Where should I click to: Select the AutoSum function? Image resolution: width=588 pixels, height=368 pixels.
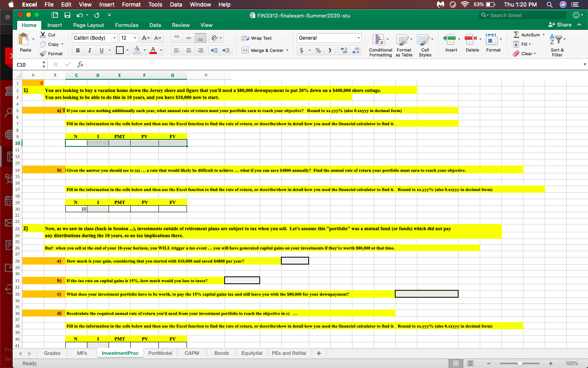527,35
